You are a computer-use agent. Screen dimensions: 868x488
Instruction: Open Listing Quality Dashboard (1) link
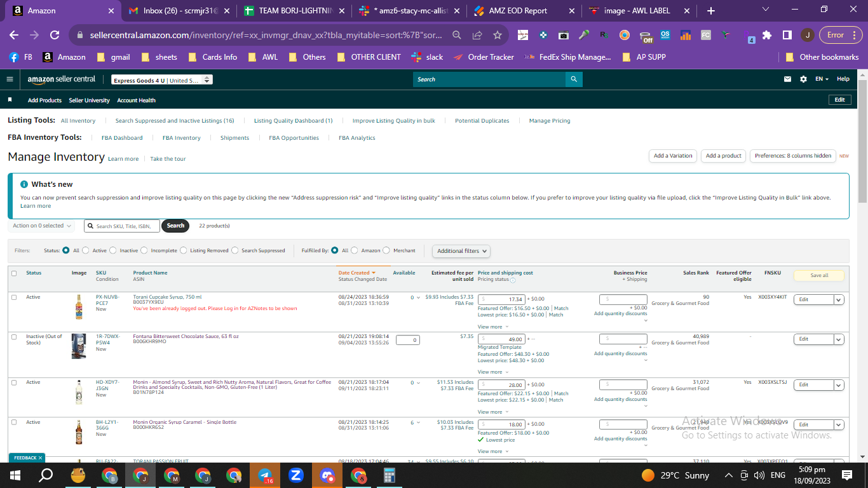point(293,121)
